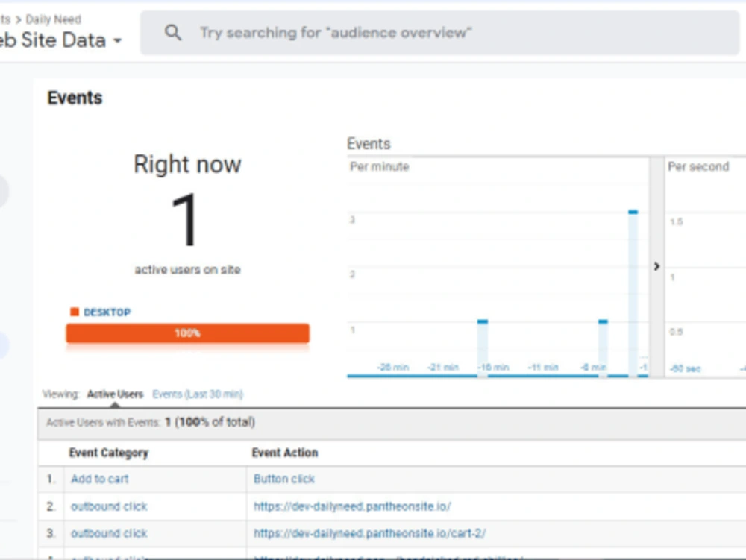The width and height of the screenshot is (746, 560).
Task: Open the Button click event action
Action: (284, 479)
